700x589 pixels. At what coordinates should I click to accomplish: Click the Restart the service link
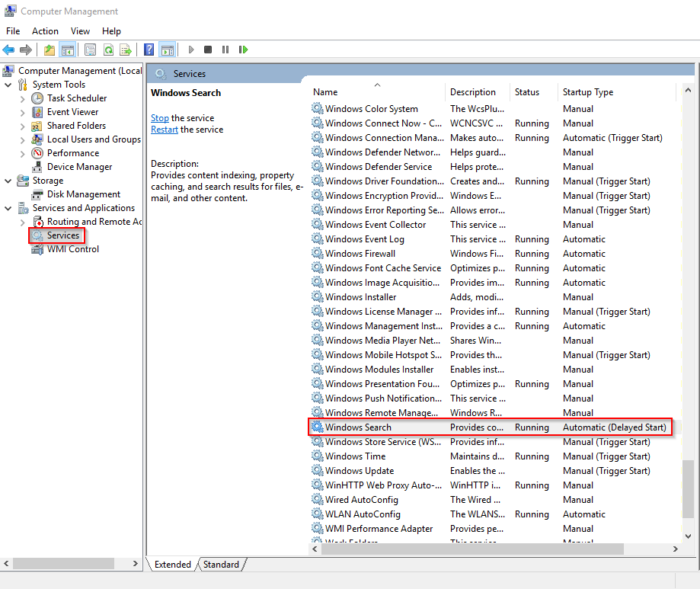(x=165, y=130)
